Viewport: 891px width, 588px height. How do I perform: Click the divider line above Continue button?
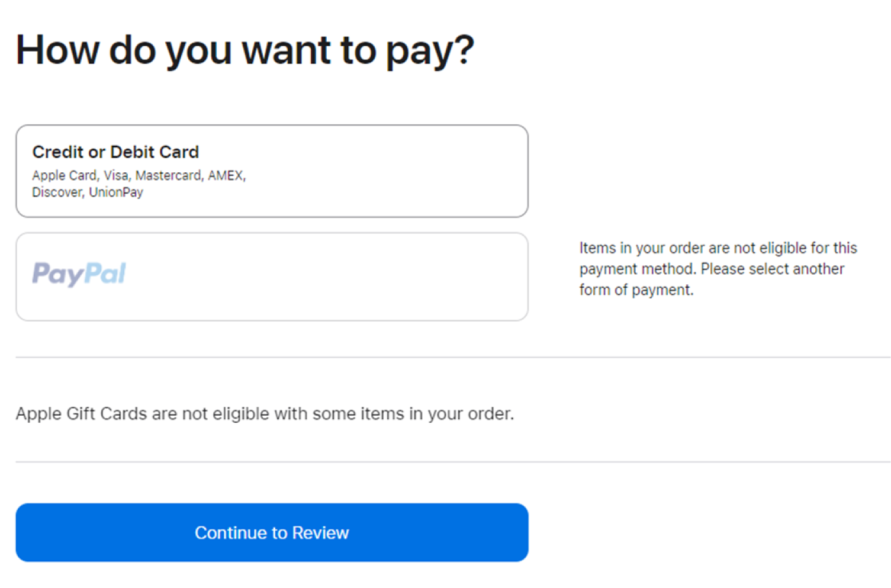pyautogui.click(x=453, y=462)
